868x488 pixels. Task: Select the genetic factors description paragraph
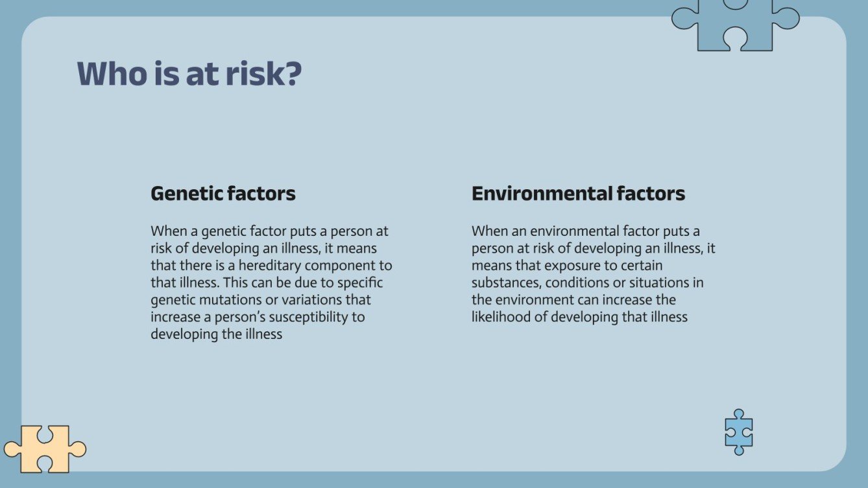coord(271,283)
